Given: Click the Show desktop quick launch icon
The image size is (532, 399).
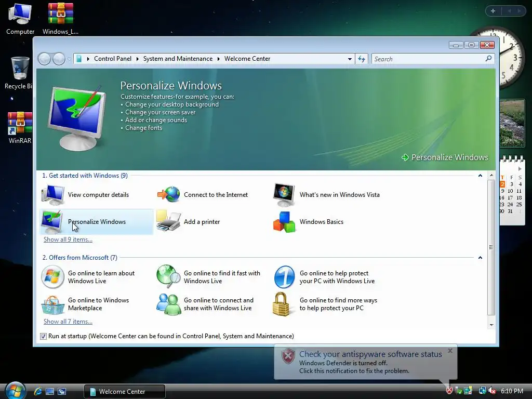Looking at the screenshot, I should point(50,391).
